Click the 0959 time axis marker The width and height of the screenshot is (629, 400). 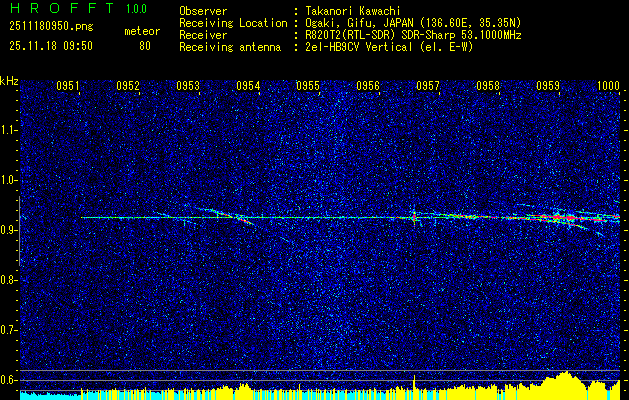point(548,86)
